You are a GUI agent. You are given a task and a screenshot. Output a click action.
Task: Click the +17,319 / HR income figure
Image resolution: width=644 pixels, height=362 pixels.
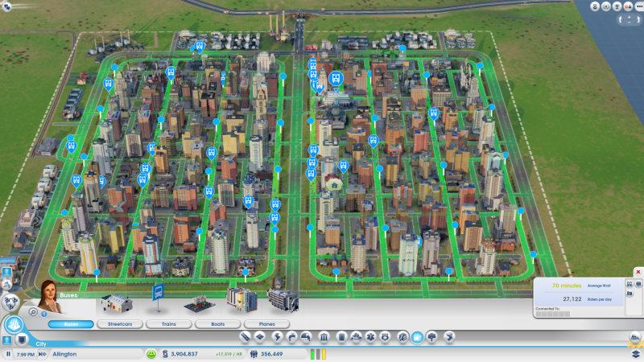[229, 354]
